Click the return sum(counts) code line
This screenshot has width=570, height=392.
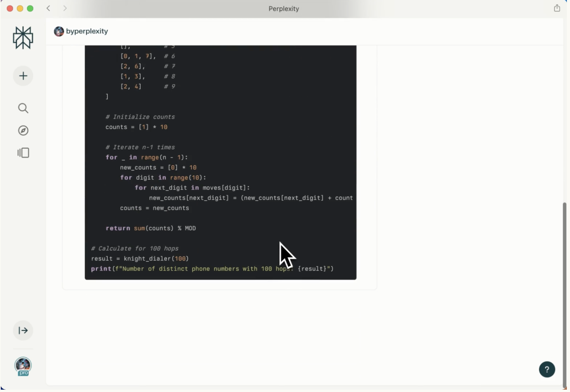point(151,228)
